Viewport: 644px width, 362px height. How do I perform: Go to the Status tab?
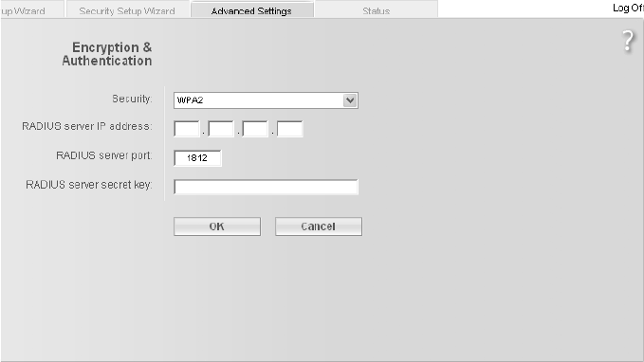tap(376, 9)
